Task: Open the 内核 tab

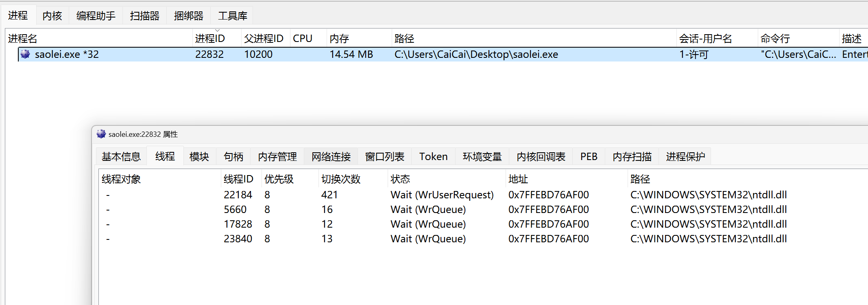Action: (x=52, y=15)
